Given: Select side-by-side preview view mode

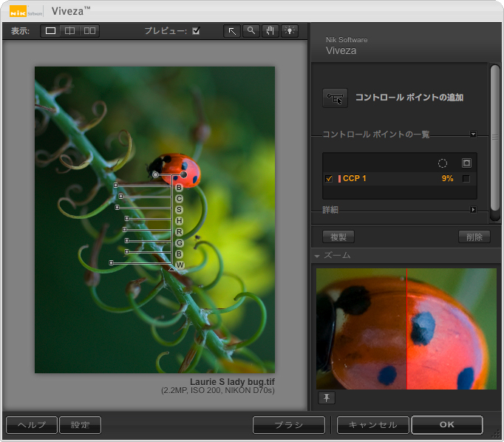Looking at the screenshot, I should 89,31.
